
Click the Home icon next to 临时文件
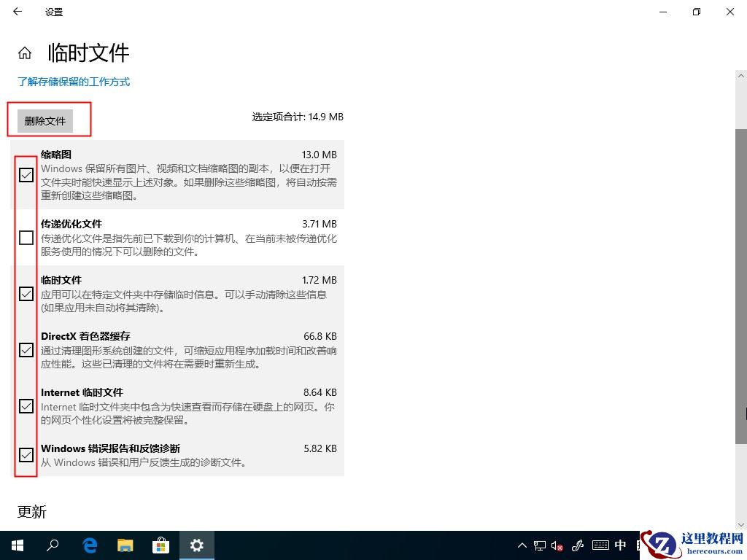tap(25, 52)
